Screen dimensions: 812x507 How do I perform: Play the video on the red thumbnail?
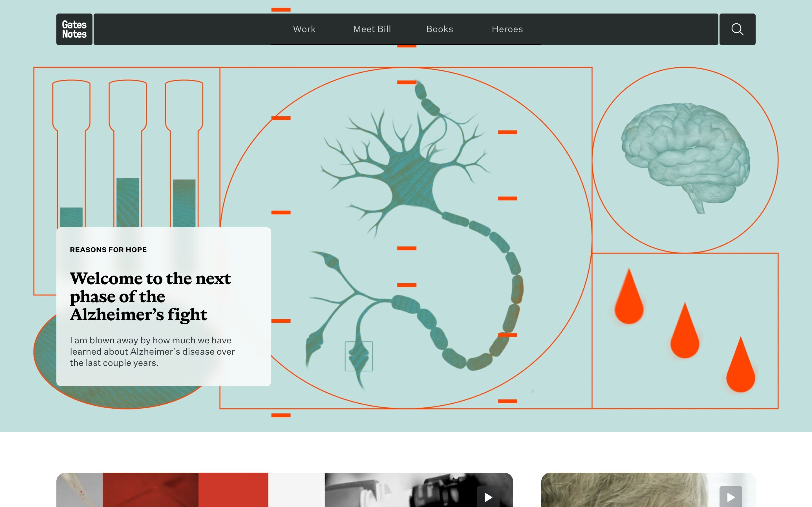[x=488, y=497]
